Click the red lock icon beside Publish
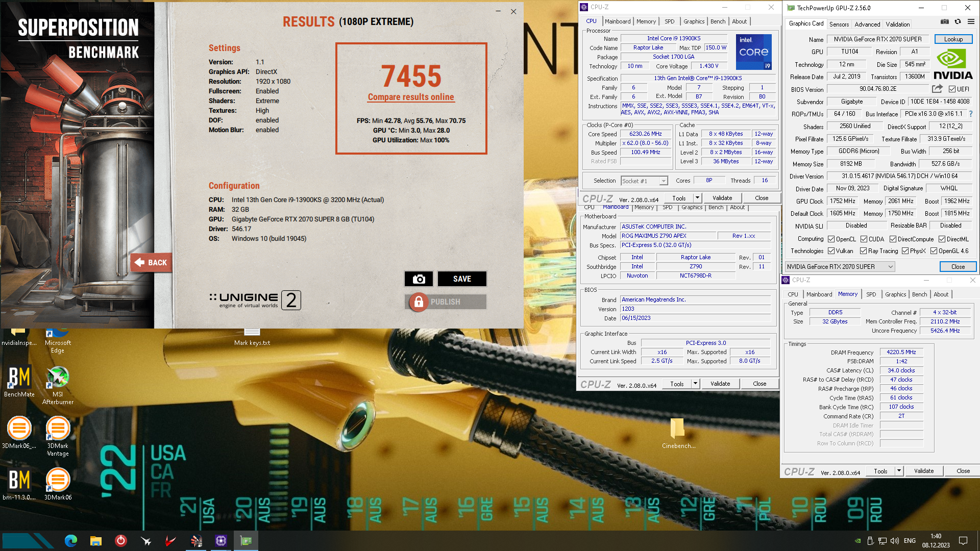The width and height of the screenshot is (980, 551). pos(419,302)
